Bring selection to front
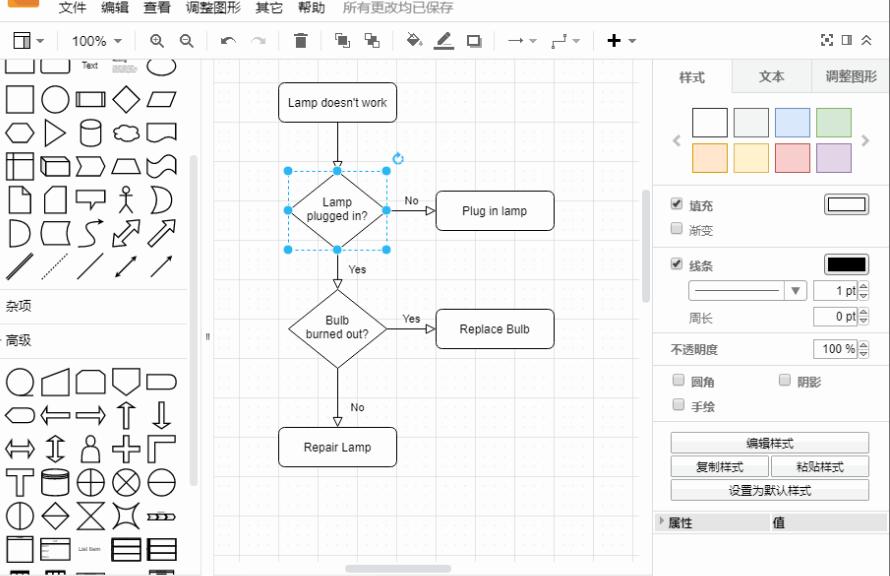The height and width of the screenshot is (576, 890). [x=342, y=40]
